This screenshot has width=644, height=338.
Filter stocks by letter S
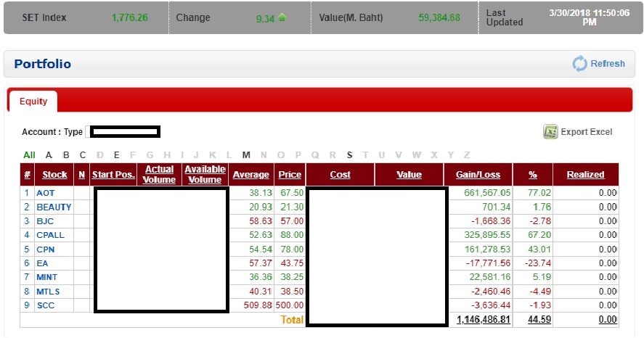click(x=349, y=155)
